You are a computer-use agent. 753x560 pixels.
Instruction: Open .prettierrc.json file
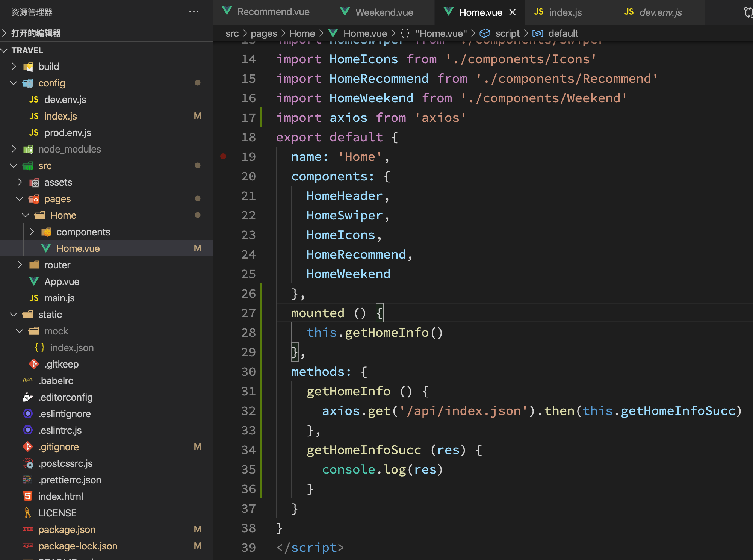click(70, 480)
